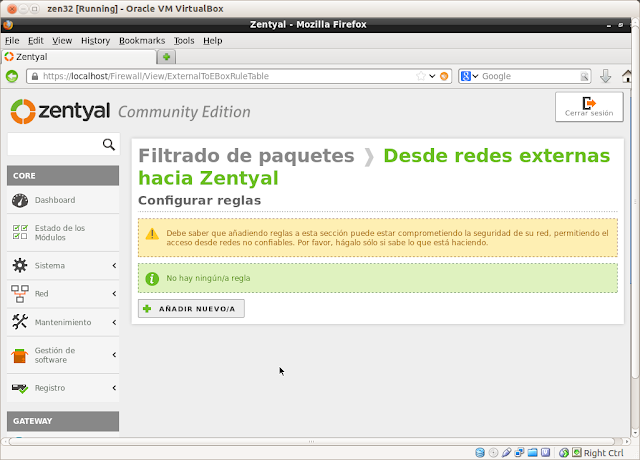Viewport: 640px width, 460px height.
Task: Click the VirtualBox hard disk status icon
Action: click(x=480, y=452)
